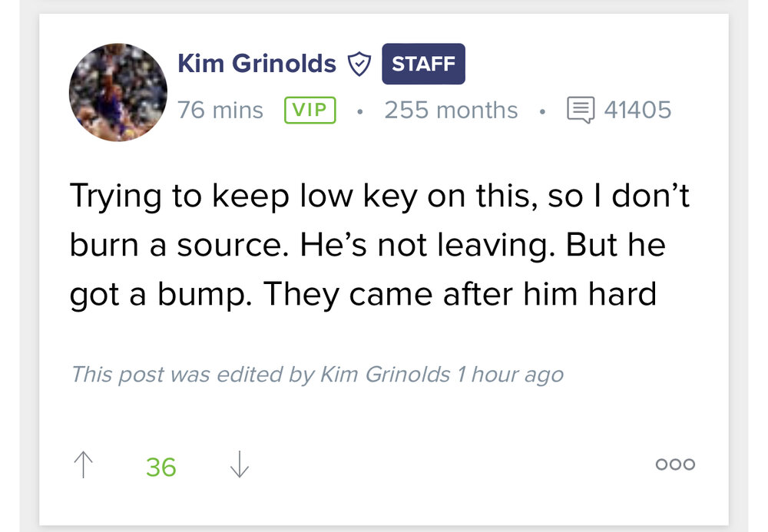
Task: Open the three-dot post options menu
Action: [674, 464]
